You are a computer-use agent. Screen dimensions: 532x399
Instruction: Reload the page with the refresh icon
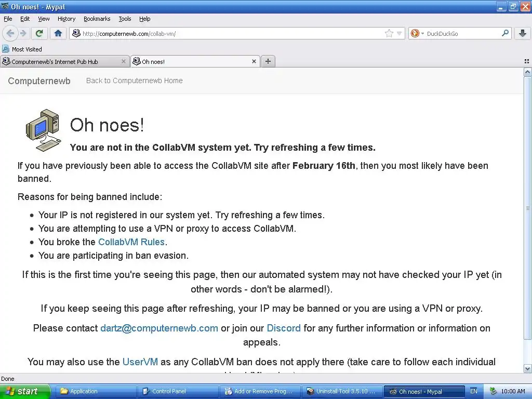pos(39,33)
